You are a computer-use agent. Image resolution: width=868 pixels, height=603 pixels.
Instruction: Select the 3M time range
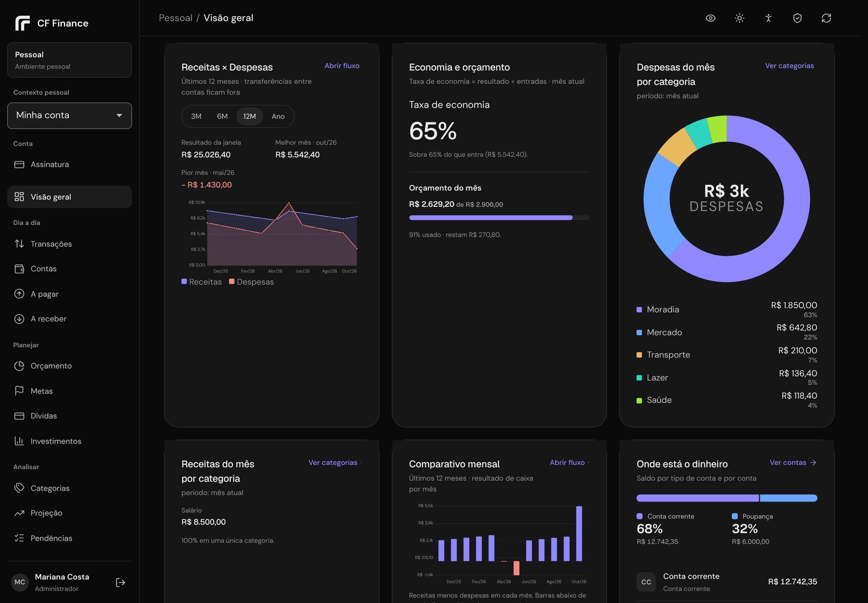[x=196, y=116]
